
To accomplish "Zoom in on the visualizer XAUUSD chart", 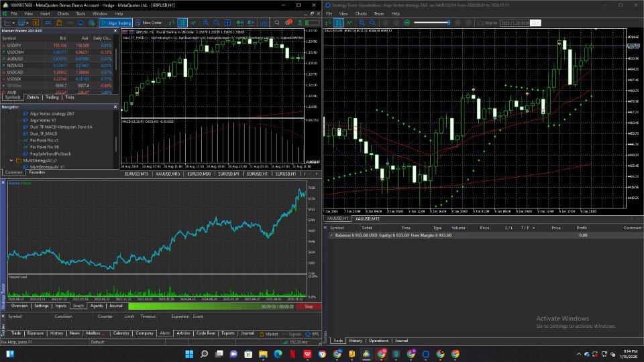I will click(x=362, y=23).
